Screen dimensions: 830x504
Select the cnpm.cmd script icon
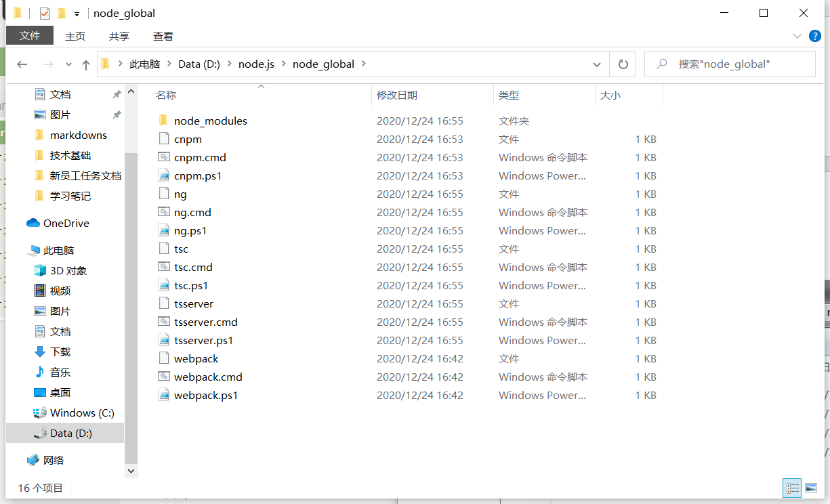(163, 157)
